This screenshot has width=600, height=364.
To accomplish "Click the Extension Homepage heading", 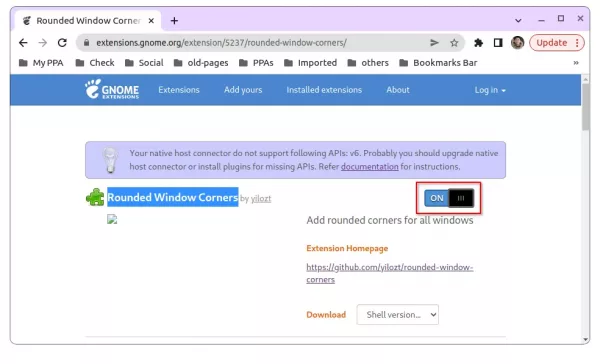I will tap(347, 248).
